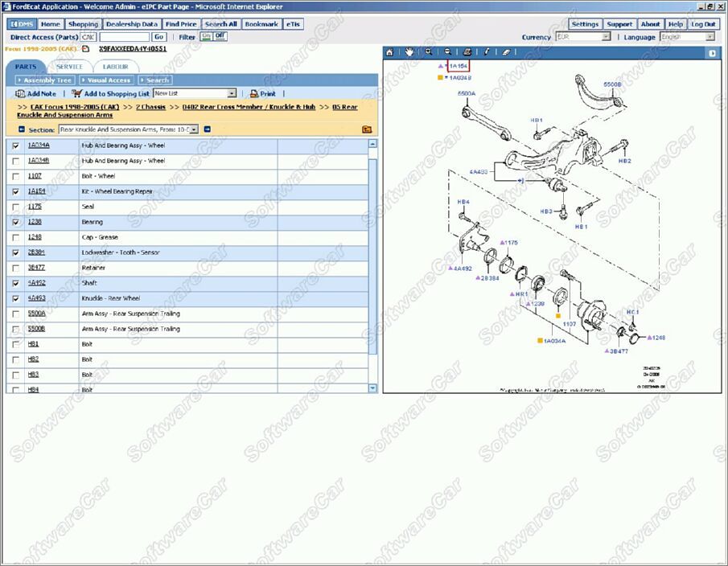Click the zoom in magnifier icon
Image resolution: width=728 pixels, height=566 pixels.
click(429, 52)
